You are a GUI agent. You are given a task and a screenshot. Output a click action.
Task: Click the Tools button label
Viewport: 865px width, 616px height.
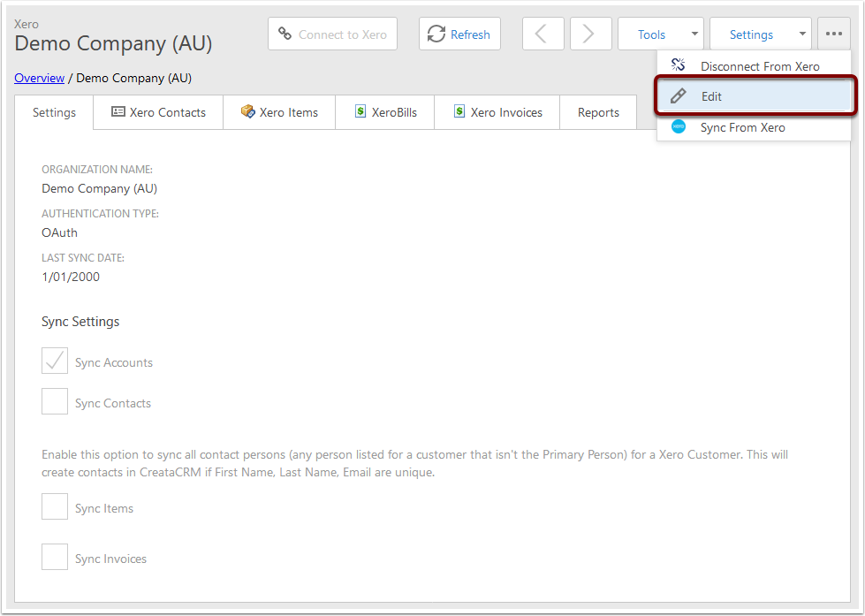click(651, 34)
